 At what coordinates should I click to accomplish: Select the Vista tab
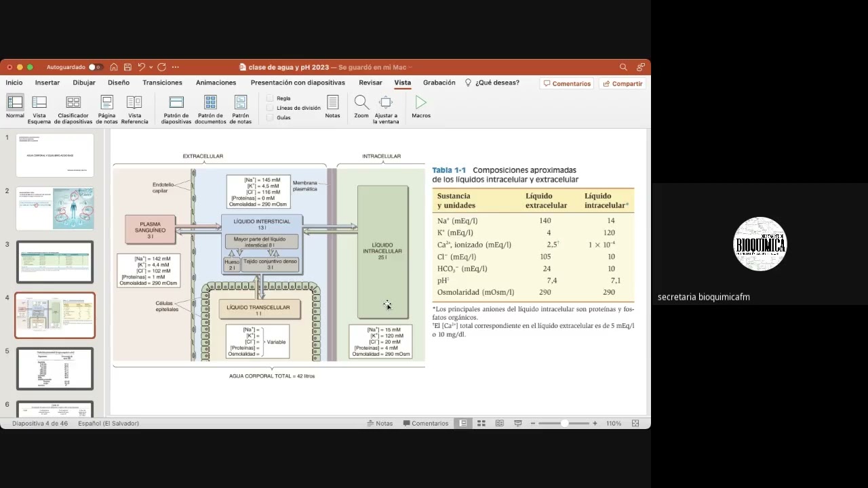tap(403, 83)
